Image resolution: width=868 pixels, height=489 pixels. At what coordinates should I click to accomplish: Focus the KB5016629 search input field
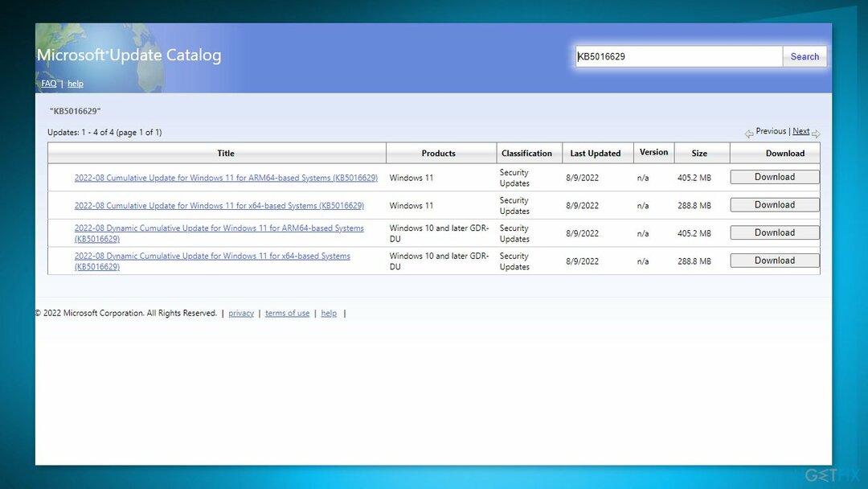[678, 56]
